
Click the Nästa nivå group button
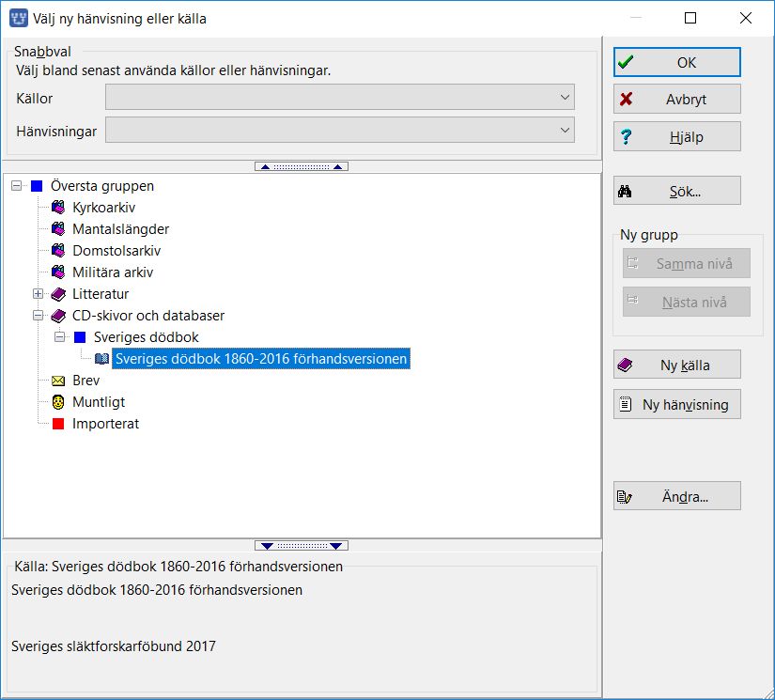click(687, 302)
